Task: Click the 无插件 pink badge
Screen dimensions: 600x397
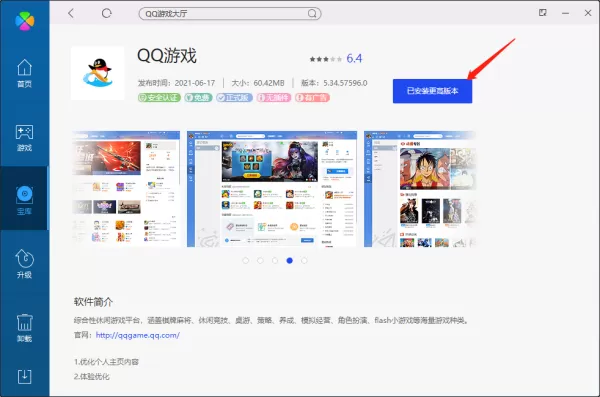Action: click(274, 98)
